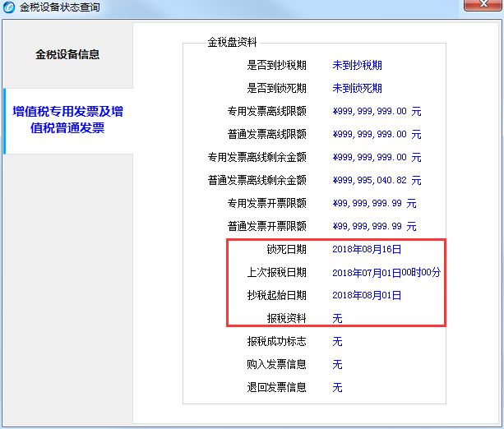
Task: Click the 普通发票离线剩余金额 label
Action: point(257,180)
